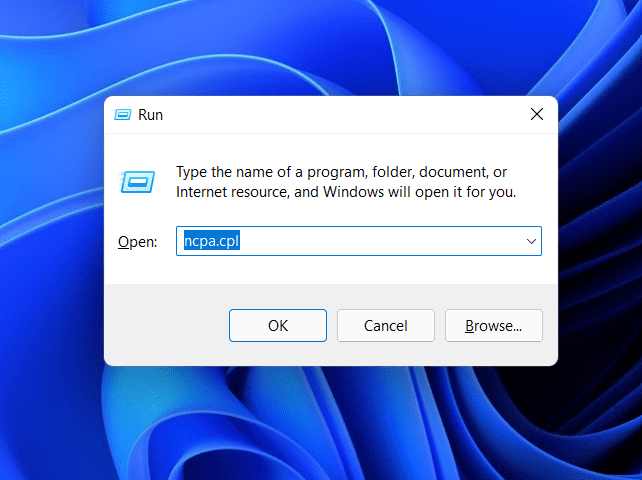
Task: Open the Browse... file picker
Action: point(493,325)
